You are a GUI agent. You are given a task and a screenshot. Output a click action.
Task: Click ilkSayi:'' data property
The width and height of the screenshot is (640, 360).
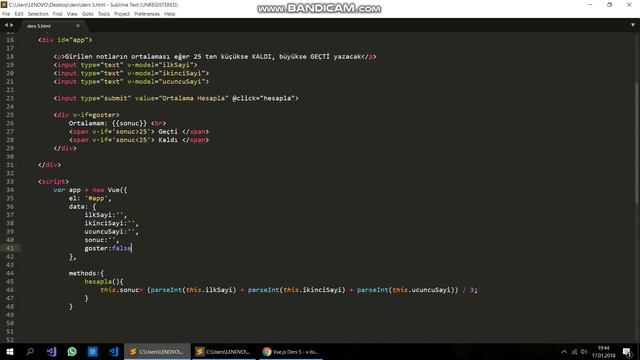tap(105, 215)
